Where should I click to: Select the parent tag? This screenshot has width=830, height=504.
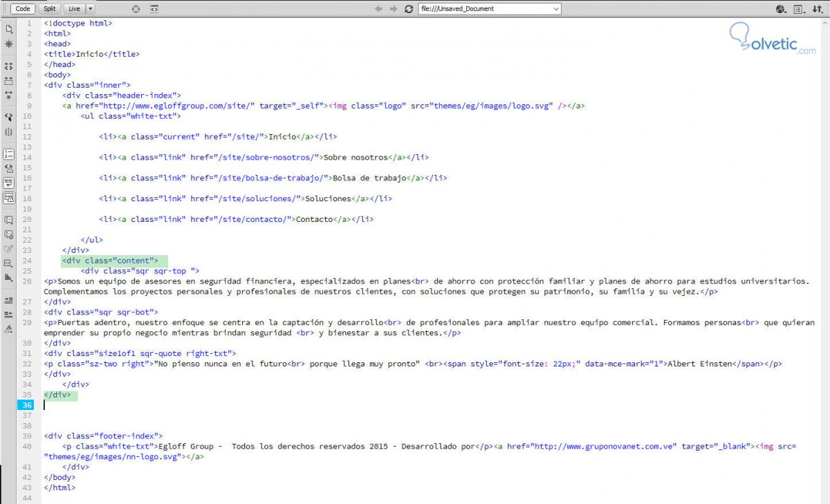pyautogui.click(x=9, y=117)
